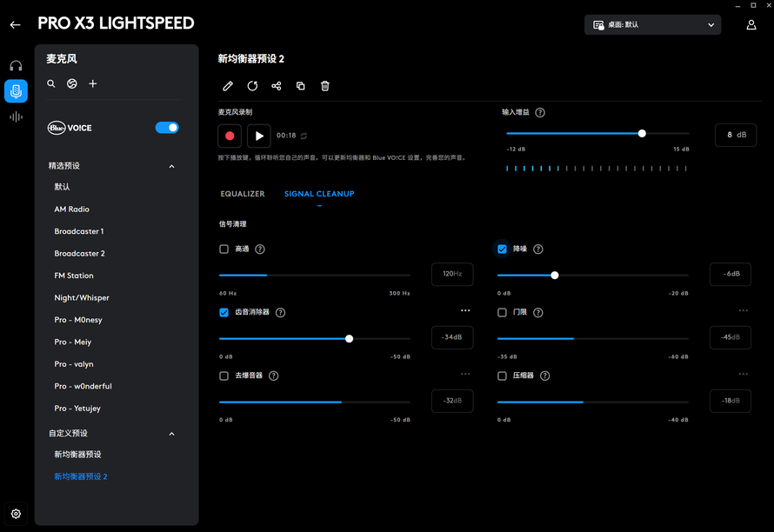
Task: Switch to the EQUALIZER tab
Action: coord(243,194)
